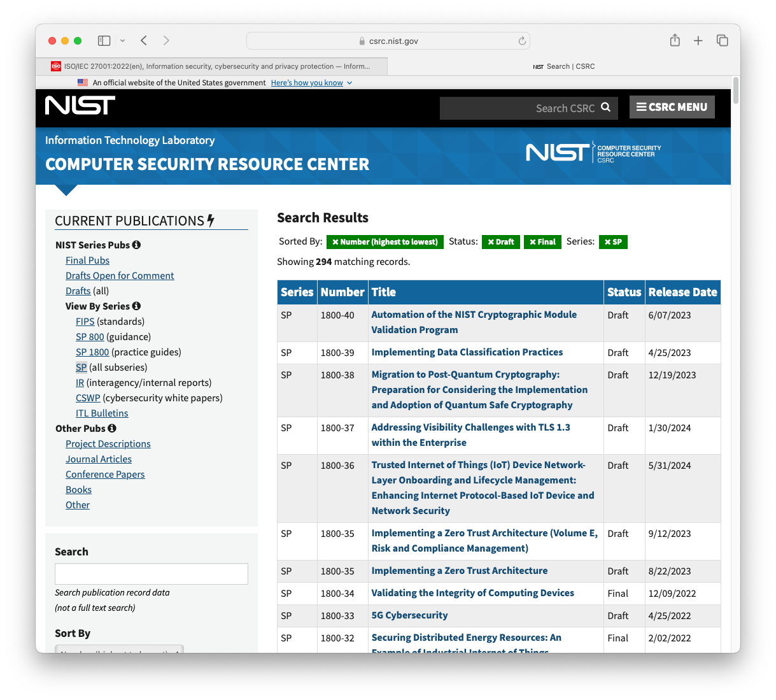Open the '5G Cybersecurity' publication
Image resolution: width=776 pixels, height=700 pixels.
click(x=410, y=615)
